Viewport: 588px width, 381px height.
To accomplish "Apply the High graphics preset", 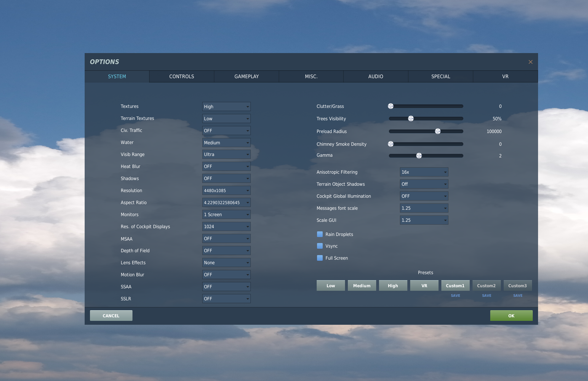I will [393, 285].
